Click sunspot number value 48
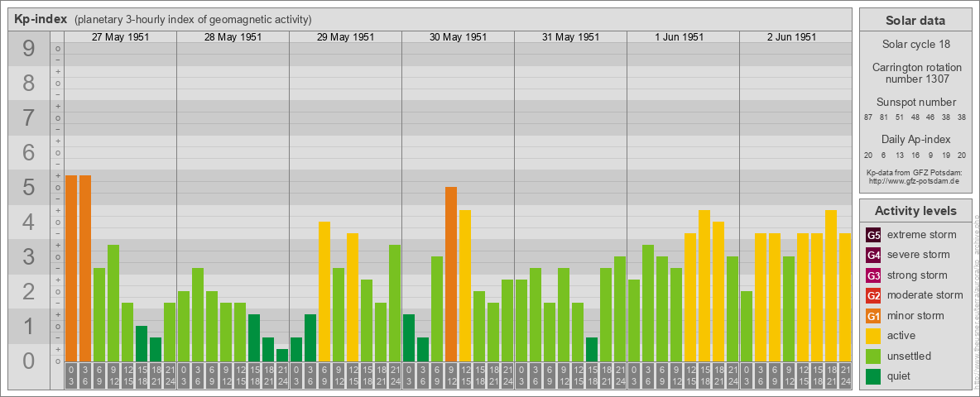980x397 pixels. point(915,117)
